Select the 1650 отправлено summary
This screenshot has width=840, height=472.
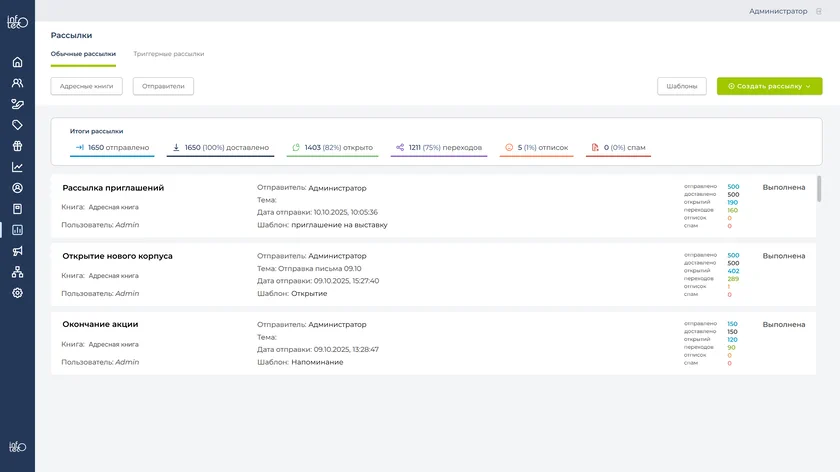point(112,147)
